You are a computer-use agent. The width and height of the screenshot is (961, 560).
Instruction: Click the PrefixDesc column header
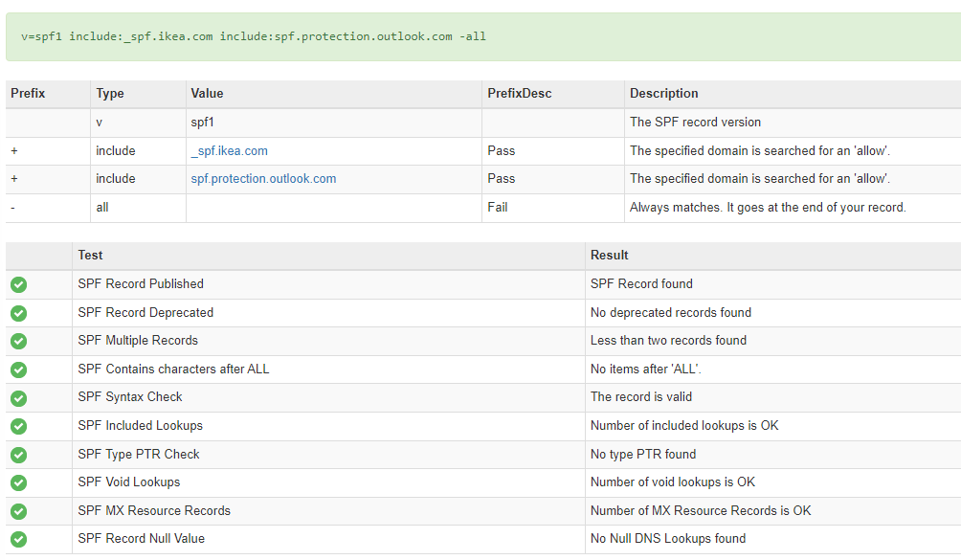[519, 94]
